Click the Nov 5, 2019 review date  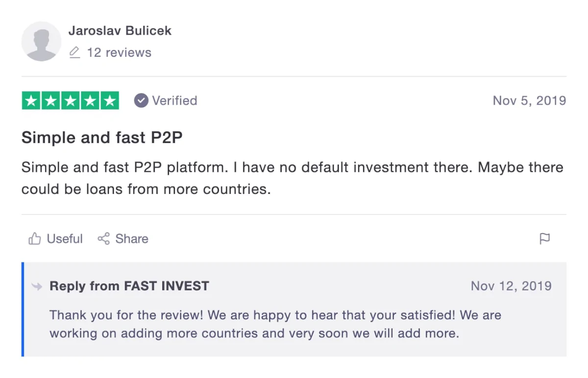pos(529,101)
